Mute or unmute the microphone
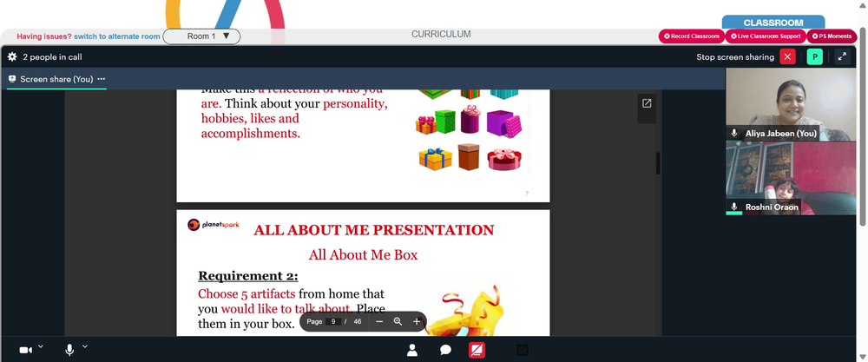This screenshot has width=868, height=362. 69,350
